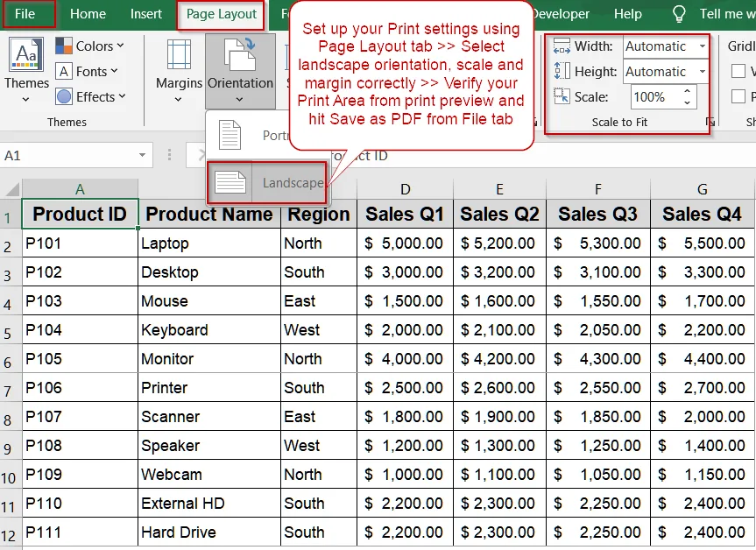Select row 12 header

(9, 534)
